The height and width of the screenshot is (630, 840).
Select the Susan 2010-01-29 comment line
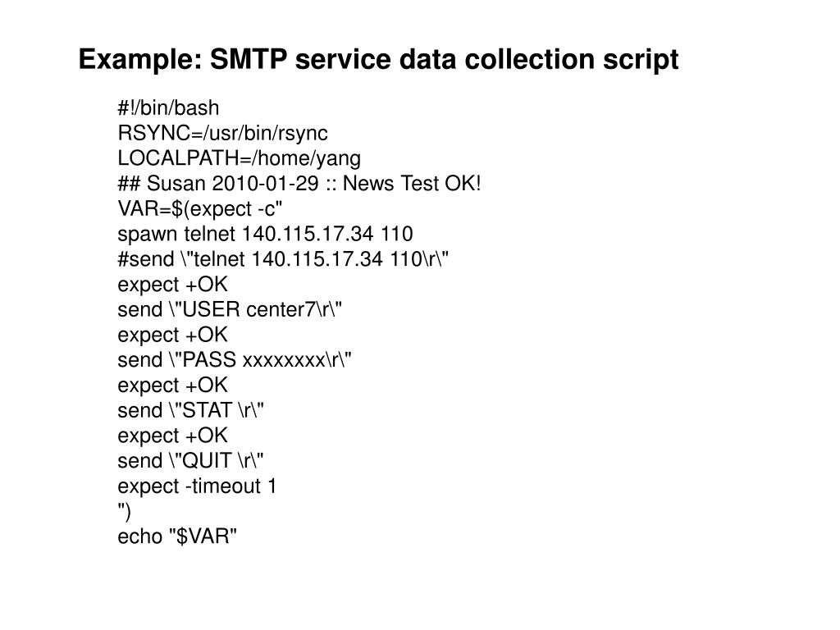[299, 184]
